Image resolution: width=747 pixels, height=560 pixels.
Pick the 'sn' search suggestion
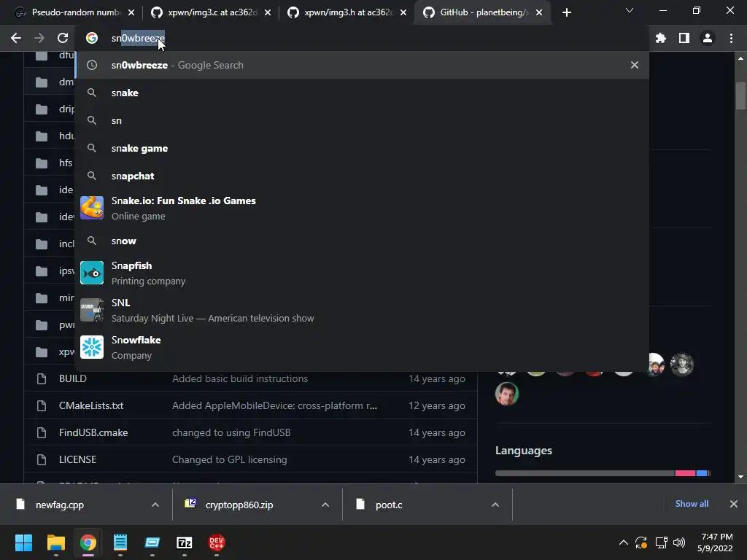point(362,120)
